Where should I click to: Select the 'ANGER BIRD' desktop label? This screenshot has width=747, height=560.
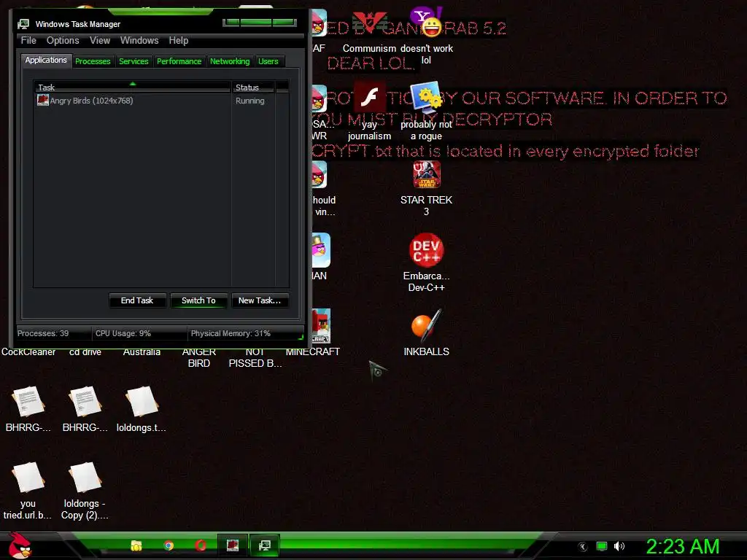(198, 357)
